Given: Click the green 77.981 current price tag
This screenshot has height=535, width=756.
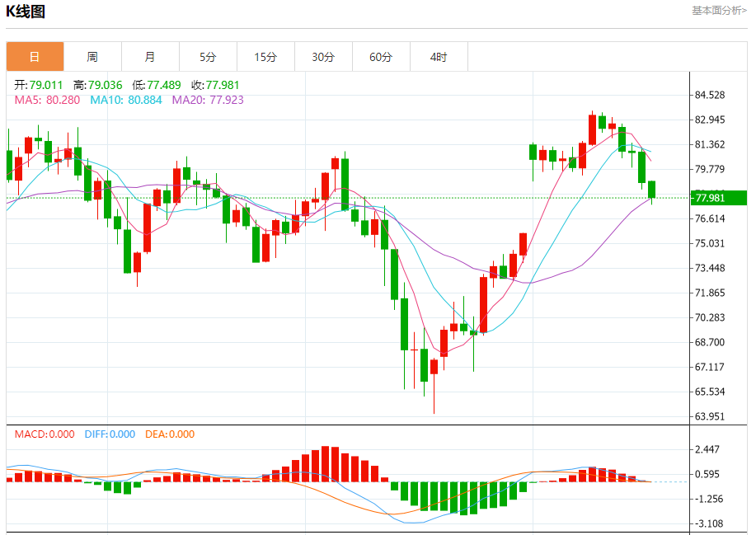Looking at the screenshot, I should [x=719, y=198].
